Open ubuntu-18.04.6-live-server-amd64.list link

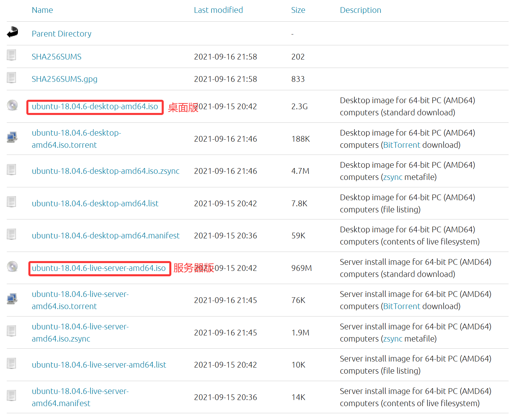[99, 365]
